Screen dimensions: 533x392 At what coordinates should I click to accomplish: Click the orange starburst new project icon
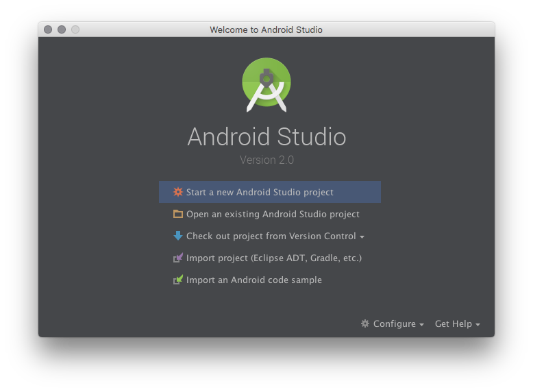point(177,192)
